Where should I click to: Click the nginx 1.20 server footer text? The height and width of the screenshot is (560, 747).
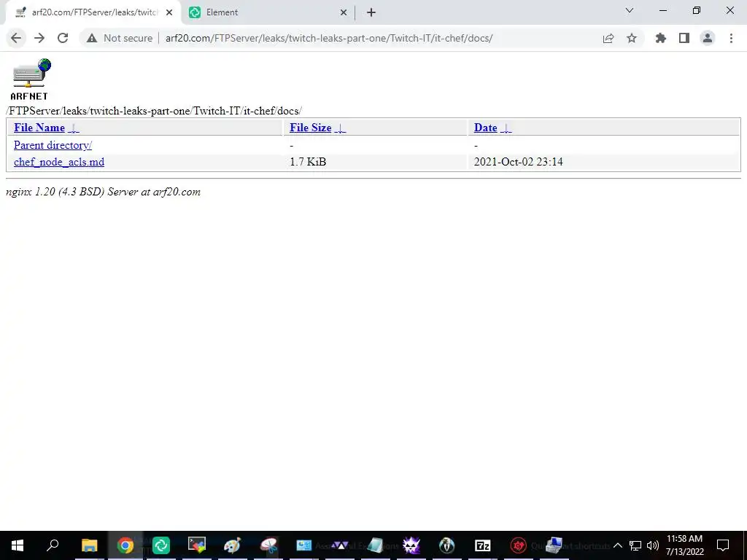103,192
